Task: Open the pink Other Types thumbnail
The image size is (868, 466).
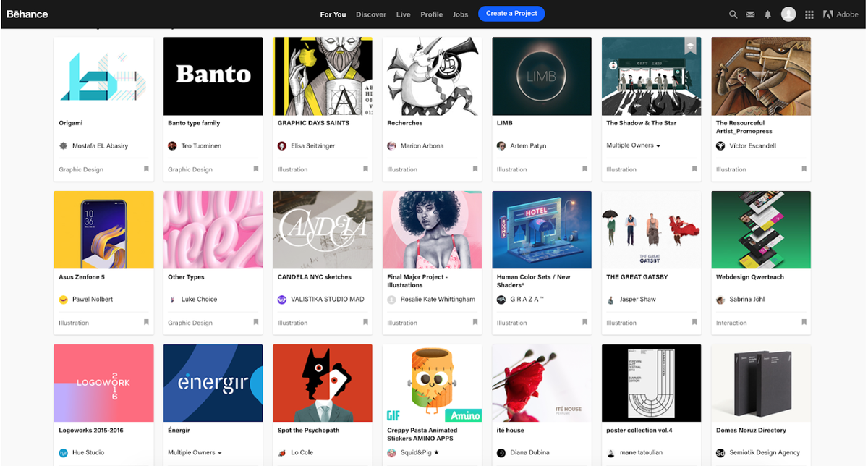Action: pos(213,230)
